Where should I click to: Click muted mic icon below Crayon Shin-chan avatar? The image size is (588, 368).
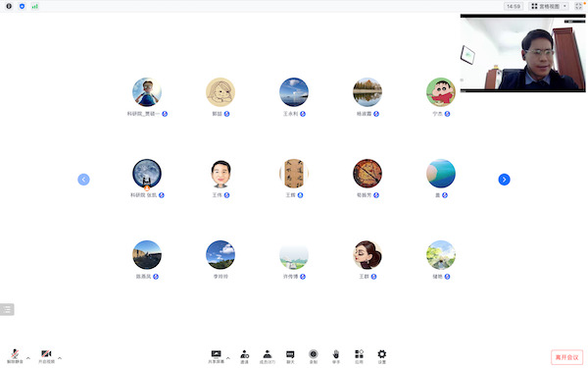[448, 114]
